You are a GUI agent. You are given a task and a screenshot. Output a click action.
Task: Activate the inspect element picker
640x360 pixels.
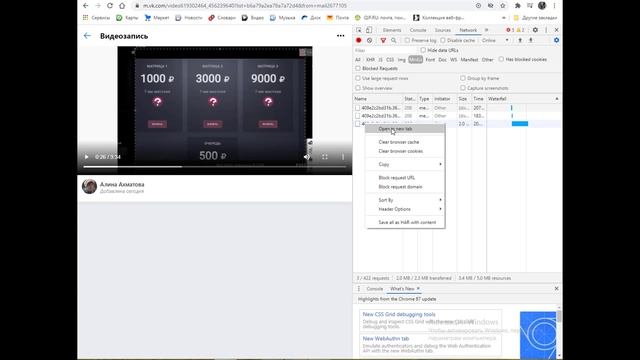coord(359,30)
